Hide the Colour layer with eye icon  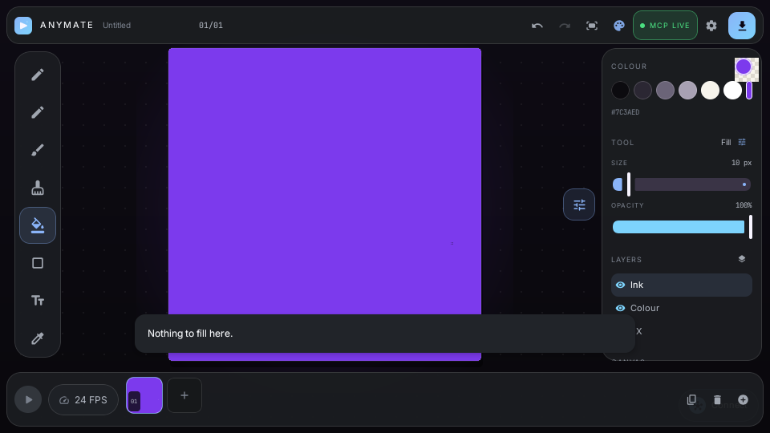[x=620, y=308]
